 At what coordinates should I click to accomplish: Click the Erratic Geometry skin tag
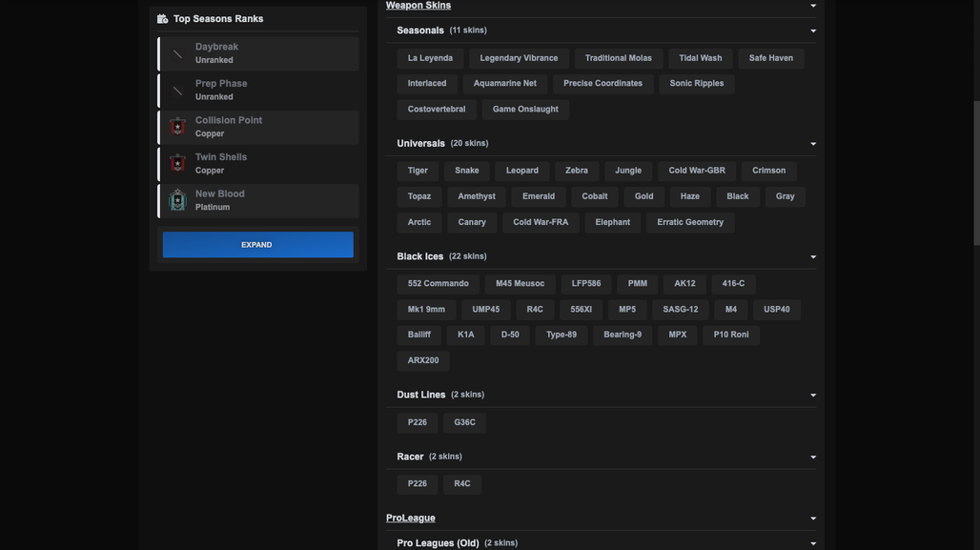690,222
